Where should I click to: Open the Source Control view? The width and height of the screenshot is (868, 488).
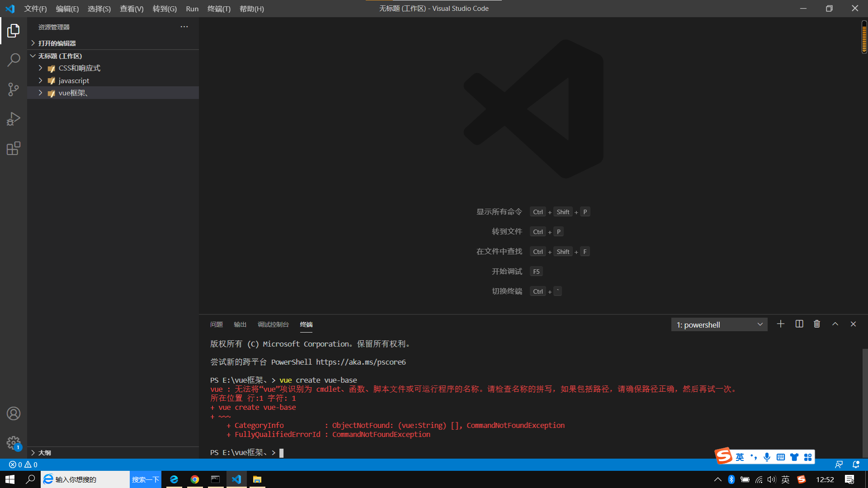[x=14, y=89]
